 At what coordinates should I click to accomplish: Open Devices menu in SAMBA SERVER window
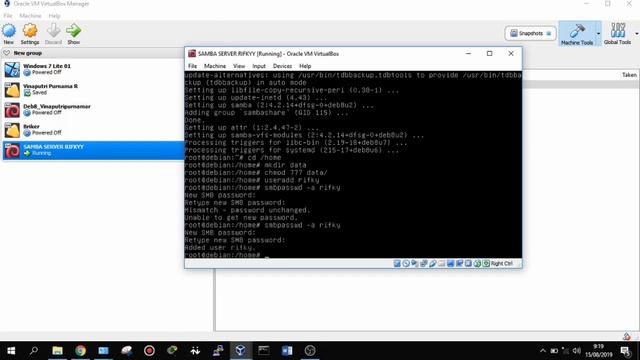click(x=282, y=66)
